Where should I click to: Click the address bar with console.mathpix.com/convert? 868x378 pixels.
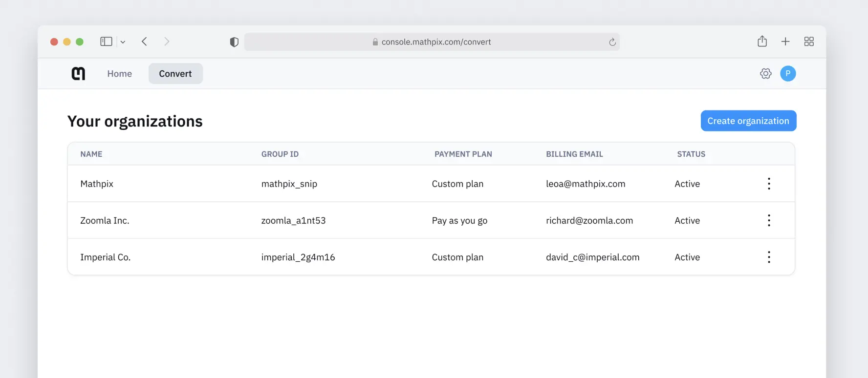(432, 42)
